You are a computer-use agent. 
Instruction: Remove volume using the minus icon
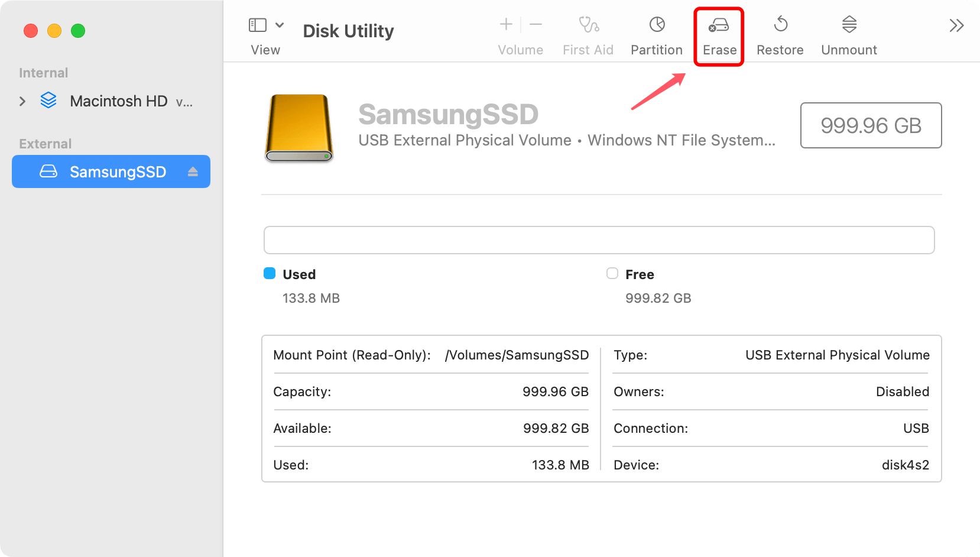pos(536,24)
